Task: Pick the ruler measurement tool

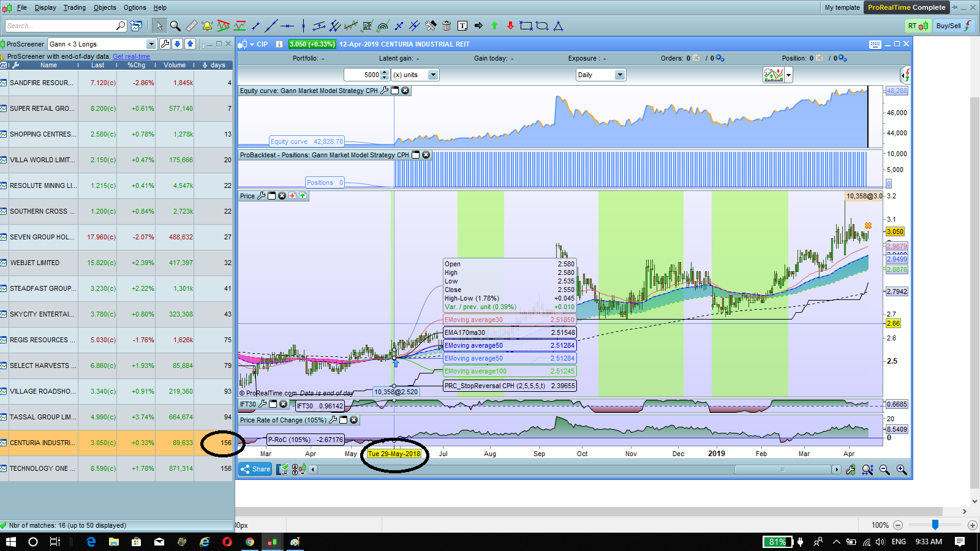Action: pyautogui.click(x=192, y=26)
